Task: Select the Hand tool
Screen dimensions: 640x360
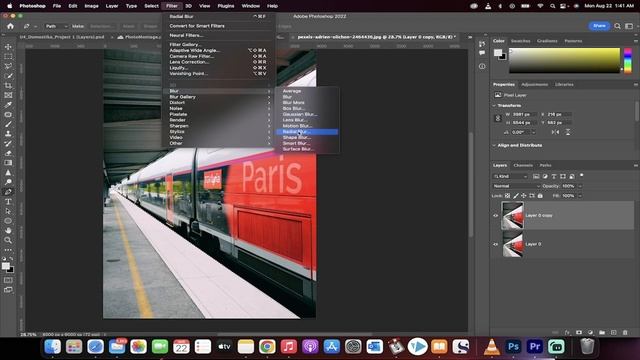Action: [x=8, y=231]
